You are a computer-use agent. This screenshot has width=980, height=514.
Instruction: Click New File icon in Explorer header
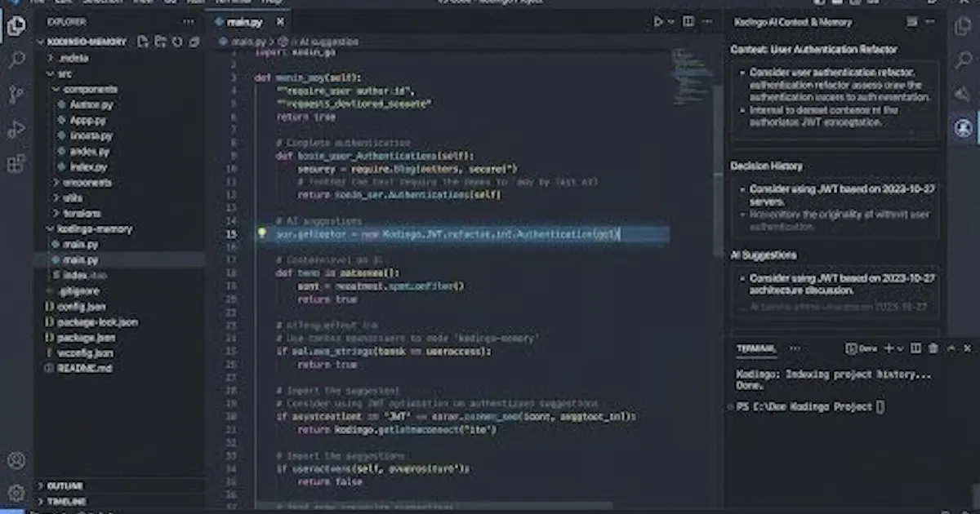[x=143, y=41]
